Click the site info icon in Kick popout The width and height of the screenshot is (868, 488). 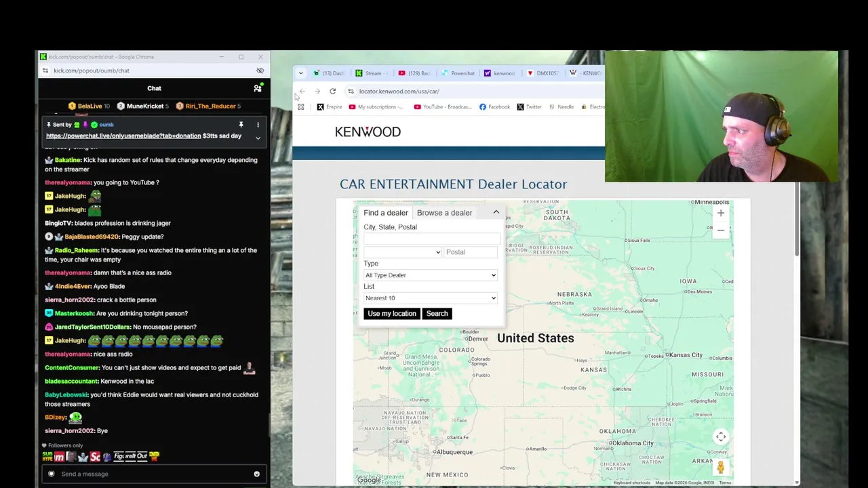point(45,70)
